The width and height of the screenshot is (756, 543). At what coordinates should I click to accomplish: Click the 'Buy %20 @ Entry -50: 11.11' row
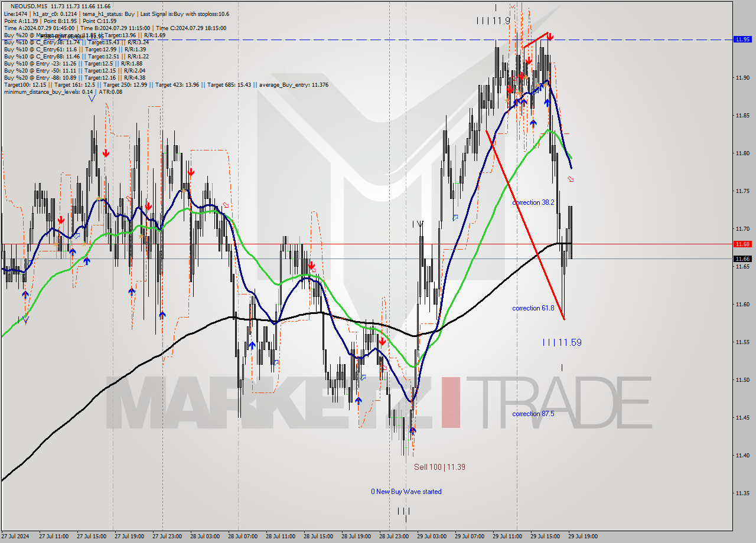tap(74, 70)
